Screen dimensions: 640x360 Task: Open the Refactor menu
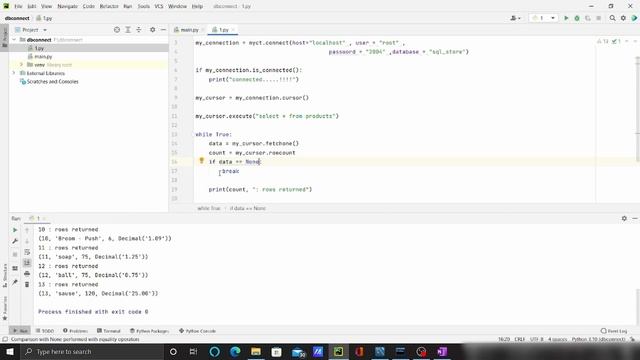tap(109, 6)
